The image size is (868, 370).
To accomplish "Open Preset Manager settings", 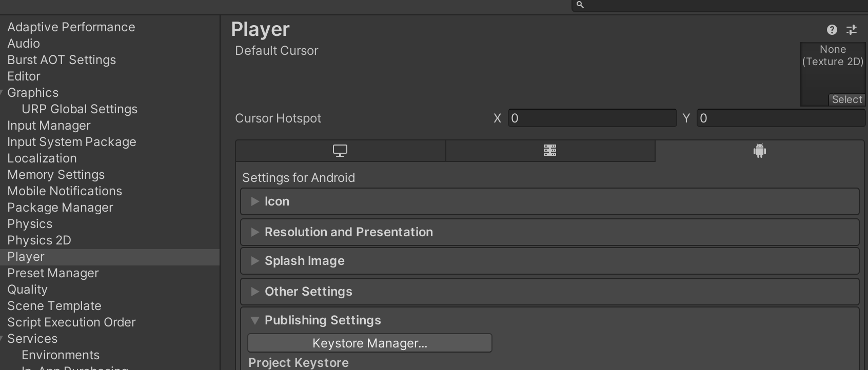I will pyautogui.click(x=53, y=273).
